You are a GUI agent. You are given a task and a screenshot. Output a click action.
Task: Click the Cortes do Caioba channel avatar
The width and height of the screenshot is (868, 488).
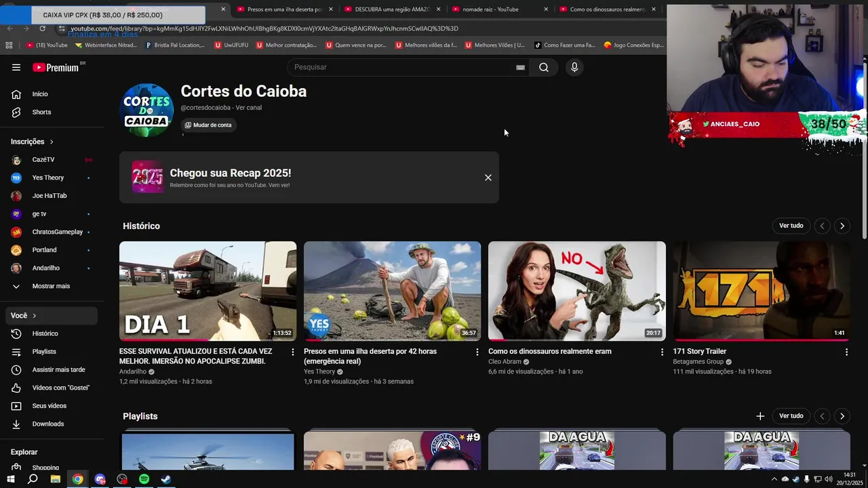(x=146, y=110)
